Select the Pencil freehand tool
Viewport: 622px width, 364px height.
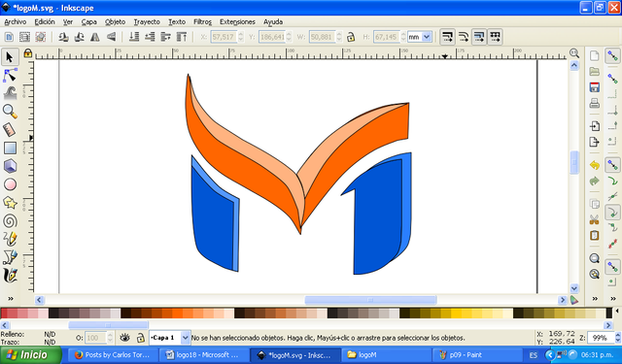(x=10, y=239)
